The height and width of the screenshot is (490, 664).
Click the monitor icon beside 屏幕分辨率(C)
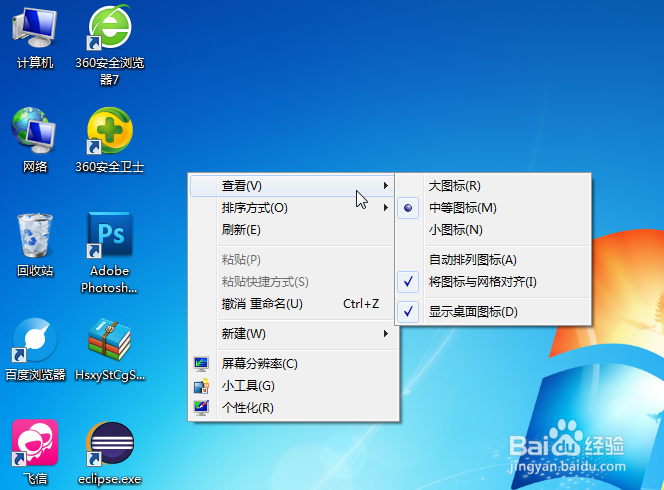(201, 364)
